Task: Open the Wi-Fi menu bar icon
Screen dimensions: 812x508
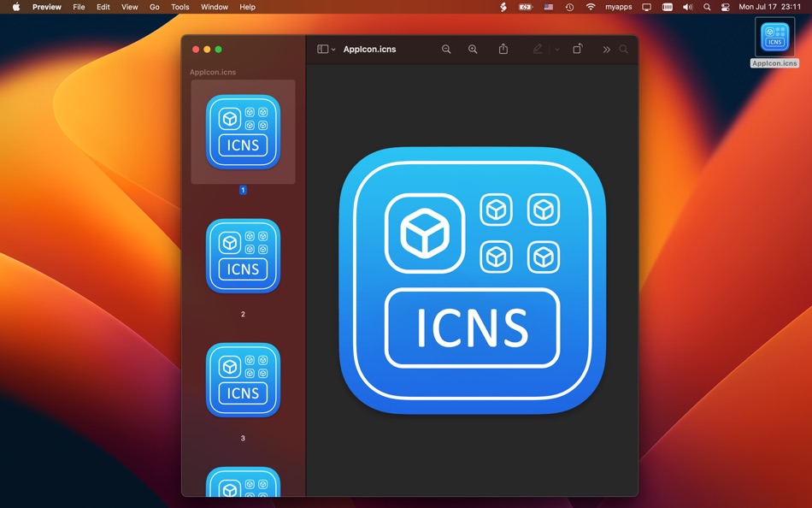Action: 591,7
